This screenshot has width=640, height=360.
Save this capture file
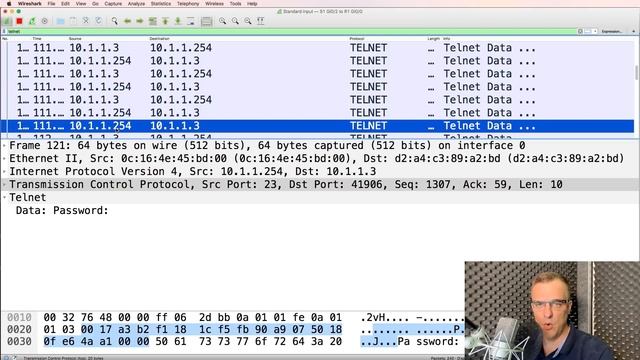pos(73,21)
